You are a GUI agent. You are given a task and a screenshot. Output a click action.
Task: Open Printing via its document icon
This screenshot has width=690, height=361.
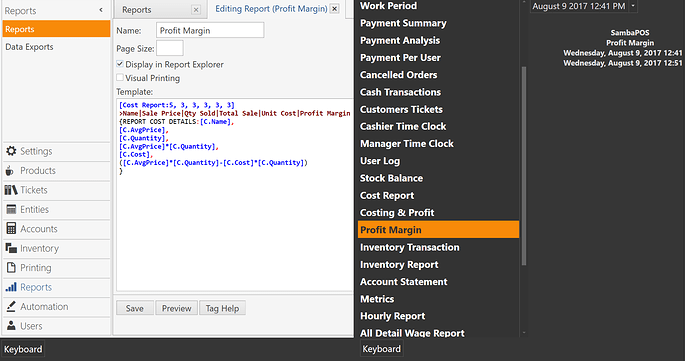tap(11, 267)
